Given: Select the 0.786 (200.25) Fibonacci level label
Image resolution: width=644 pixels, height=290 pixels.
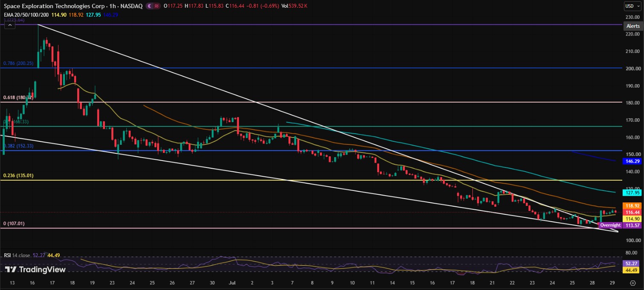Looking at the screenshot, I should pos(18,63).
